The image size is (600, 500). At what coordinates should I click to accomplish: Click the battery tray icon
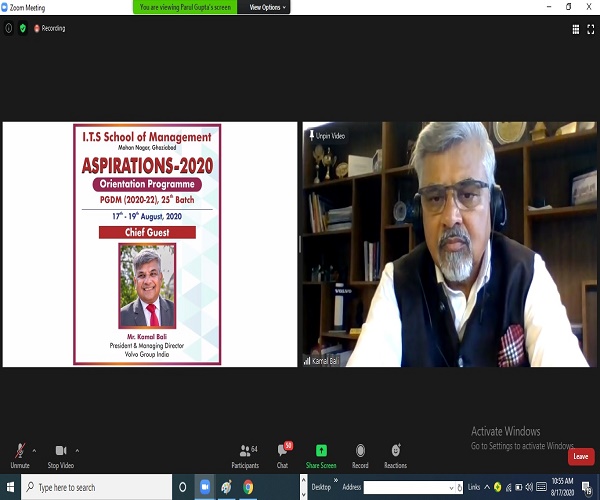point(518,487)
